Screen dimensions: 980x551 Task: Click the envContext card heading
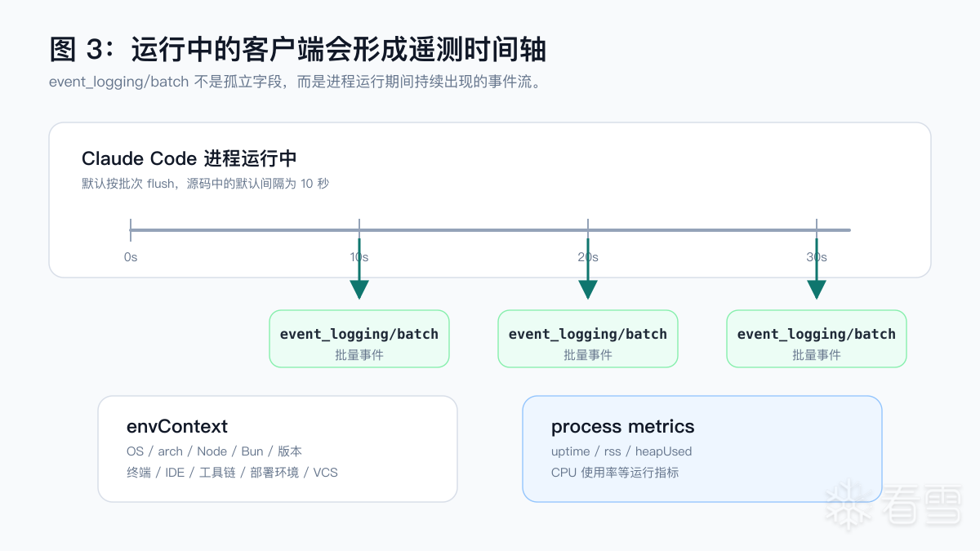click(x=177, y=426)
